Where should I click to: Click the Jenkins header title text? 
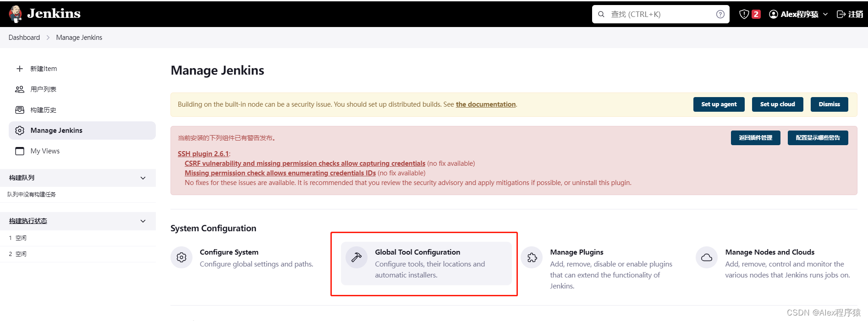tap(54, 14)
